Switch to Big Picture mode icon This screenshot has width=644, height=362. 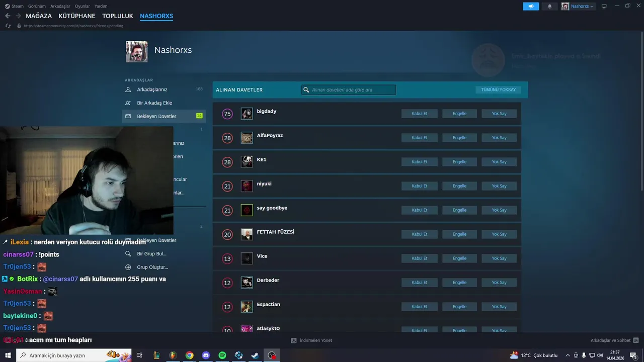(604, 6)
